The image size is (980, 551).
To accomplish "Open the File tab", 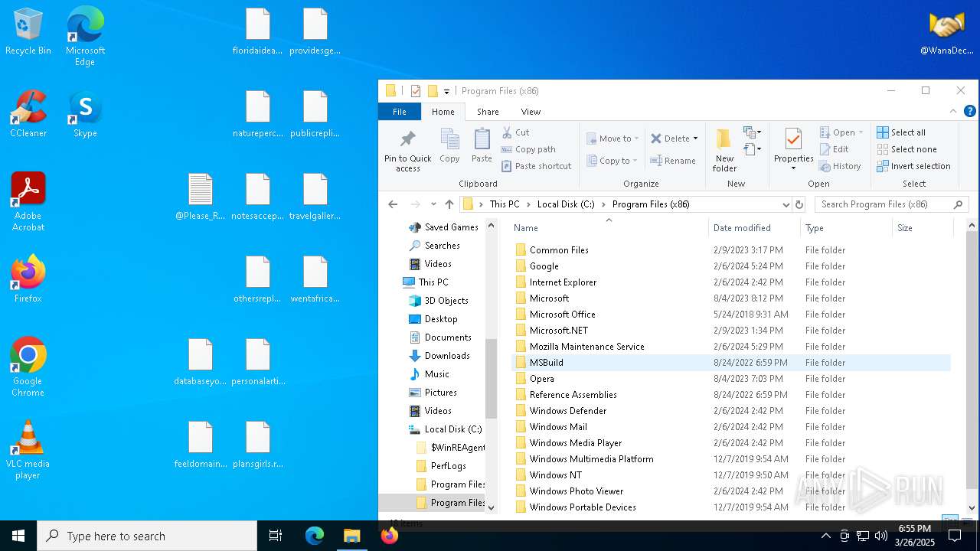I will tap(400, 112).
